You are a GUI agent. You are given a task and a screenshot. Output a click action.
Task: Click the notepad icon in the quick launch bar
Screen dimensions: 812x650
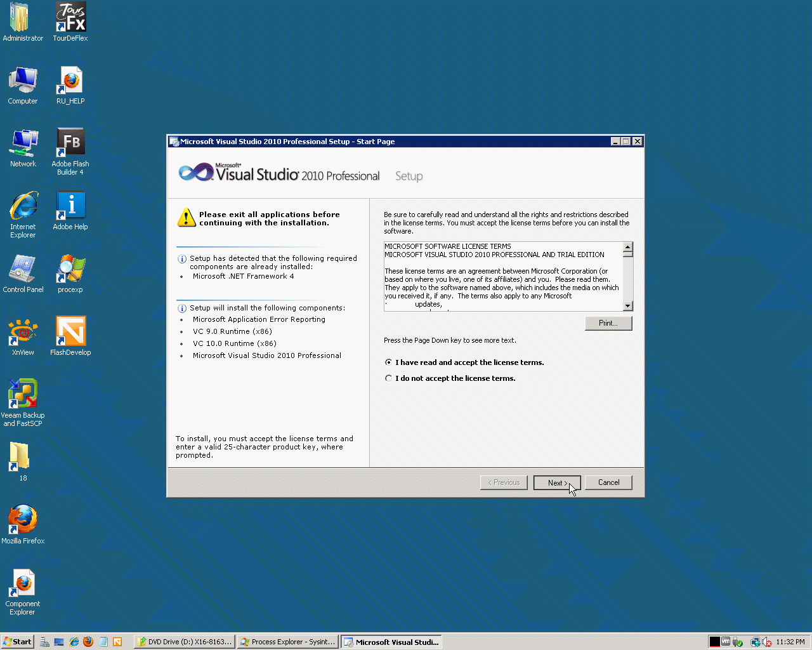pyautogui.click(x=103, y=642)
